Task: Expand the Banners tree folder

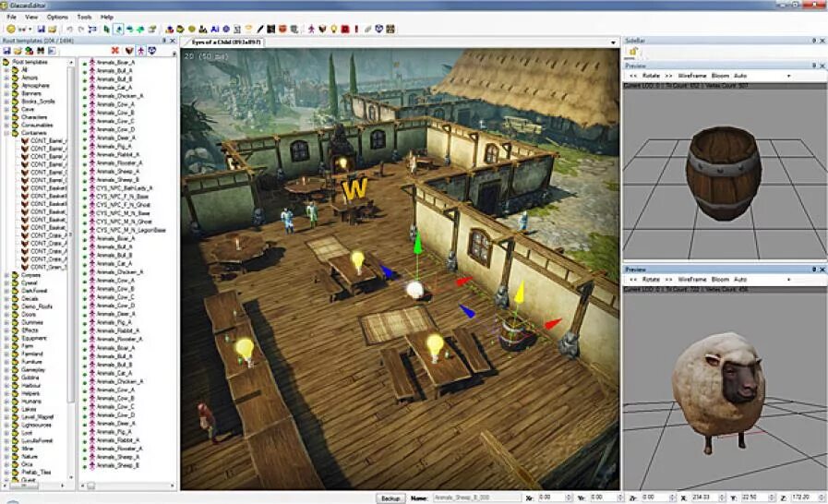Action: 6,93
